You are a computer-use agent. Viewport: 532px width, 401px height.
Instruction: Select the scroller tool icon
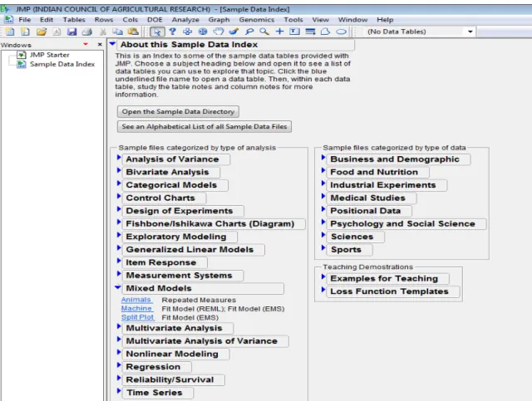(x=203, y=32)
